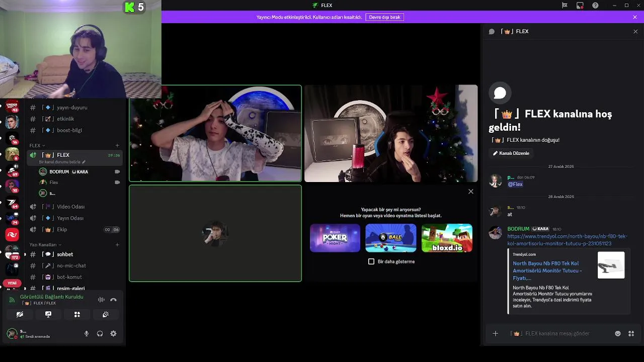Open the boost-bilgi channel
644x362 pixels.
click(74, 130)
